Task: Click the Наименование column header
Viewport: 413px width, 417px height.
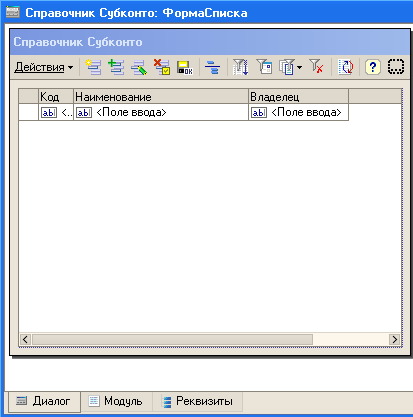Action: (161, 97)
